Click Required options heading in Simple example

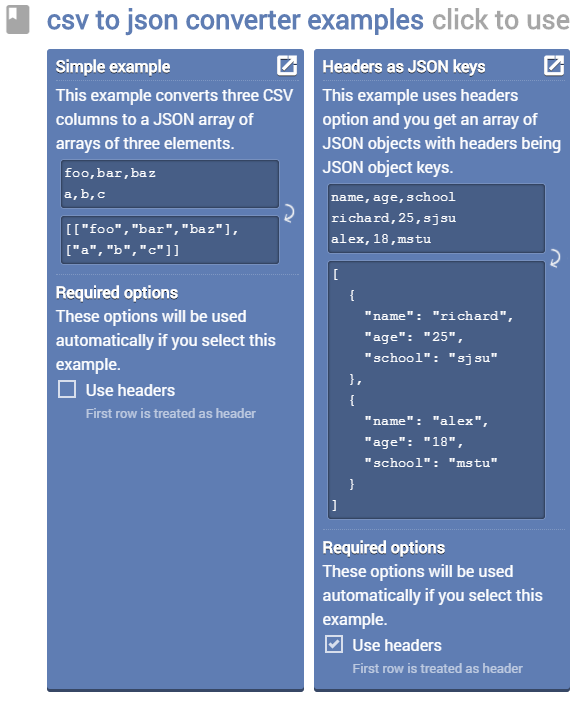(x=117, y=293)
